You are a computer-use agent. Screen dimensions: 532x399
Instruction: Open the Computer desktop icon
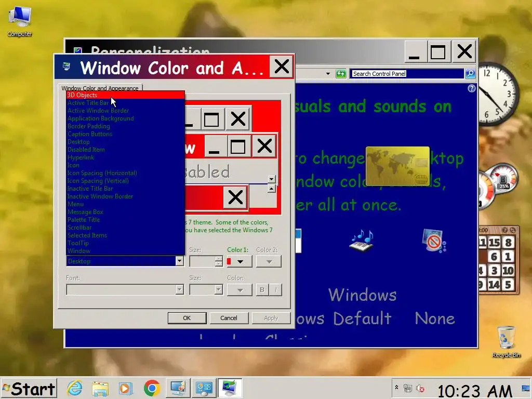[x=20, y=21]
